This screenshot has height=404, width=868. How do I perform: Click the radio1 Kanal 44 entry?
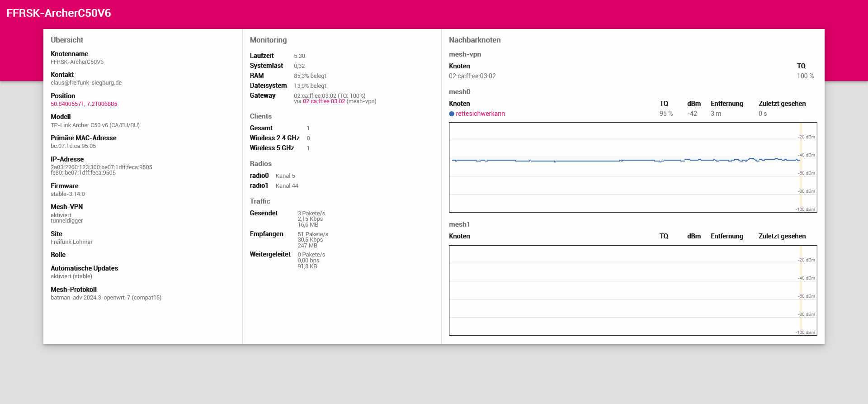(287, 186)
